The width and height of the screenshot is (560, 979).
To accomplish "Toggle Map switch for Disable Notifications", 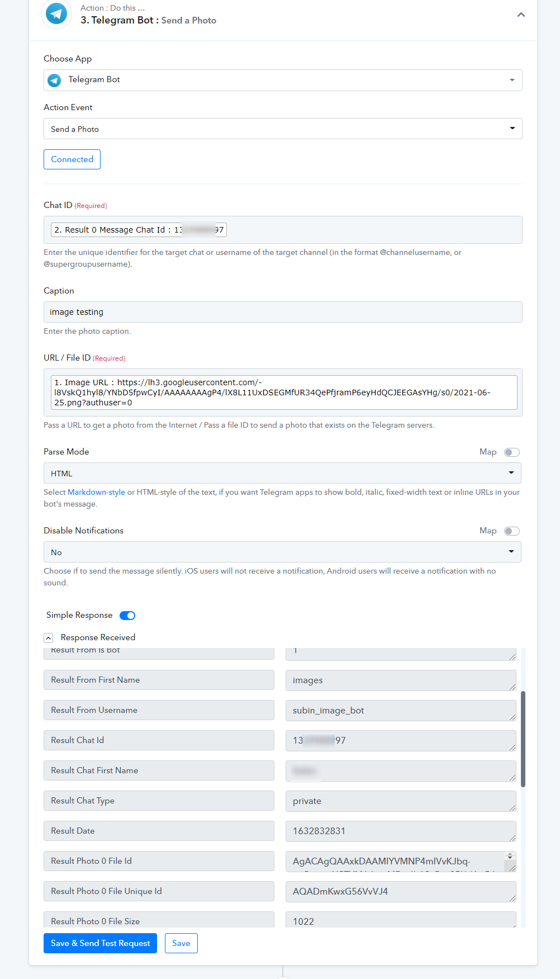I will click(x=511, y=531).
